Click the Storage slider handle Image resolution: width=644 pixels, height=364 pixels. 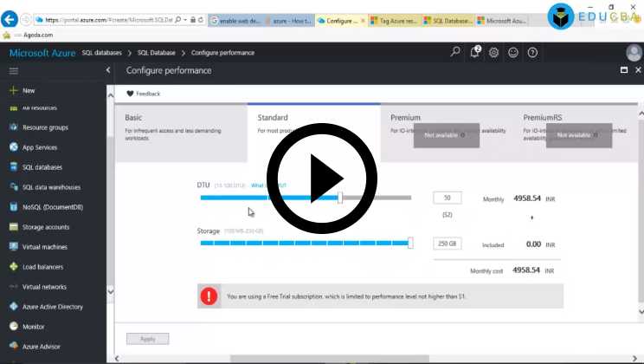pos(410,243)
